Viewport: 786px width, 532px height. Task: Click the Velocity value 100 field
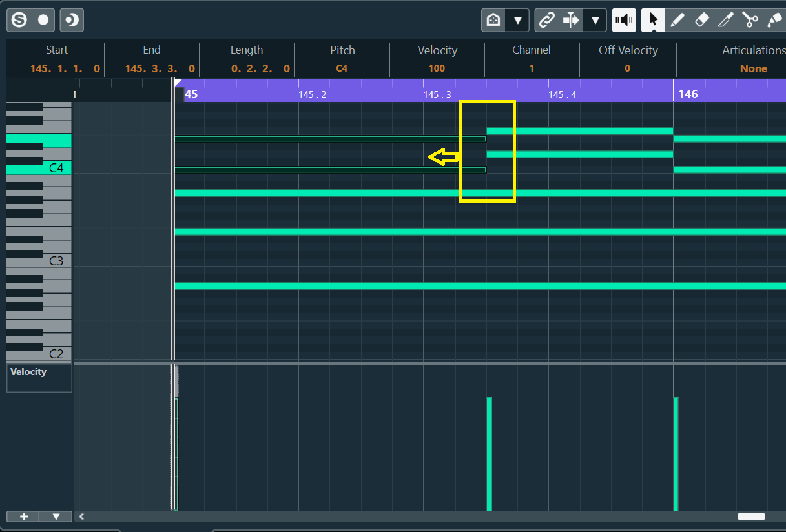tap(437, 68)
